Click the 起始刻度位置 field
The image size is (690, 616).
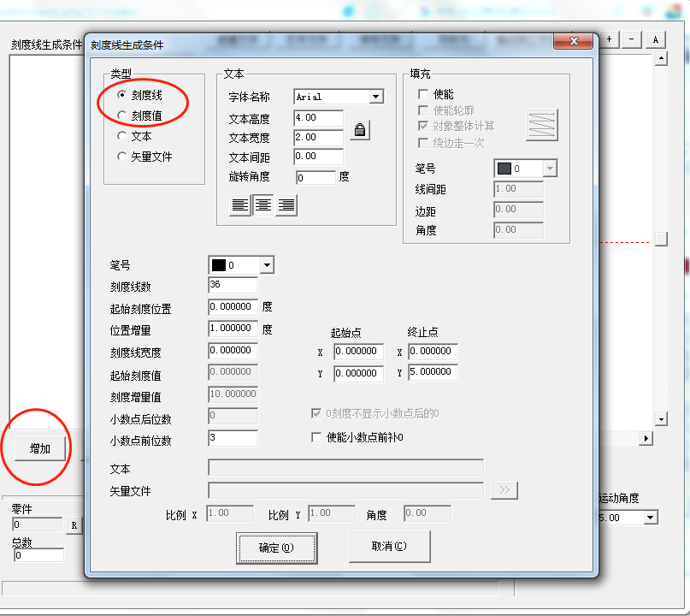233,307
